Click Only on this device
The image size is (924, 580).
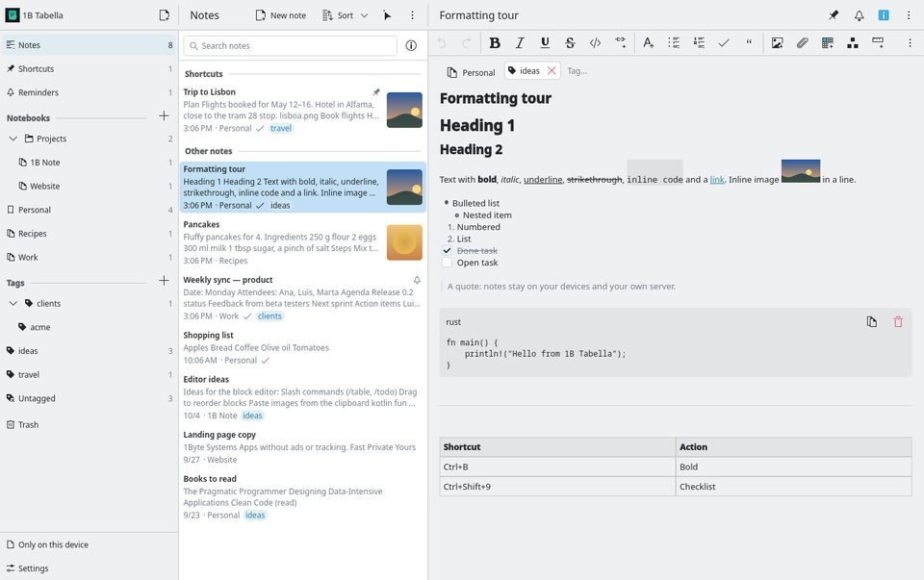pos(89,544)
